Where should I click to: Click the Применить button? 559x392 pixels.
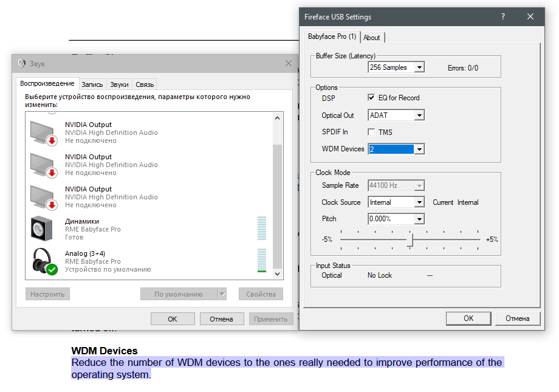click(271, 319)
